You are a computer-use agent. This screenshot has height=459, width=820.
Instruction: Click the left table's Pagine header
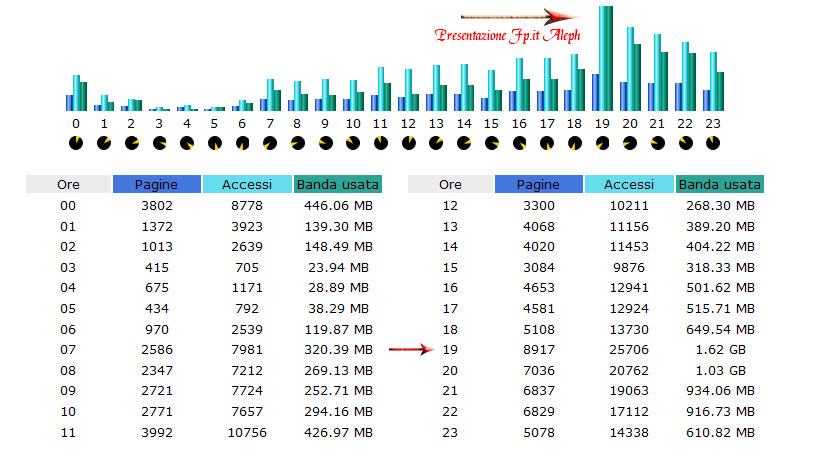coord(156,185)
